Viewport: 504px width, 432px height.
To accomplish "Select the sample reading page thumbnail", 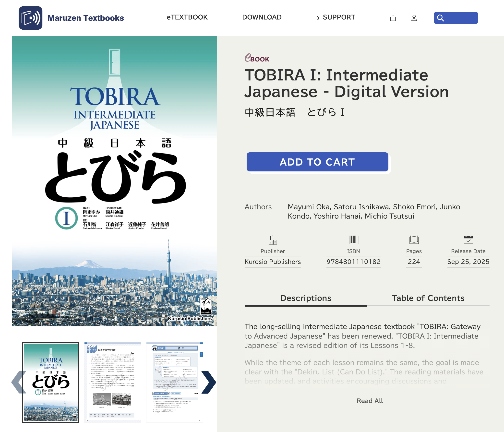I will pyautogui.click(x=113, y=382).
